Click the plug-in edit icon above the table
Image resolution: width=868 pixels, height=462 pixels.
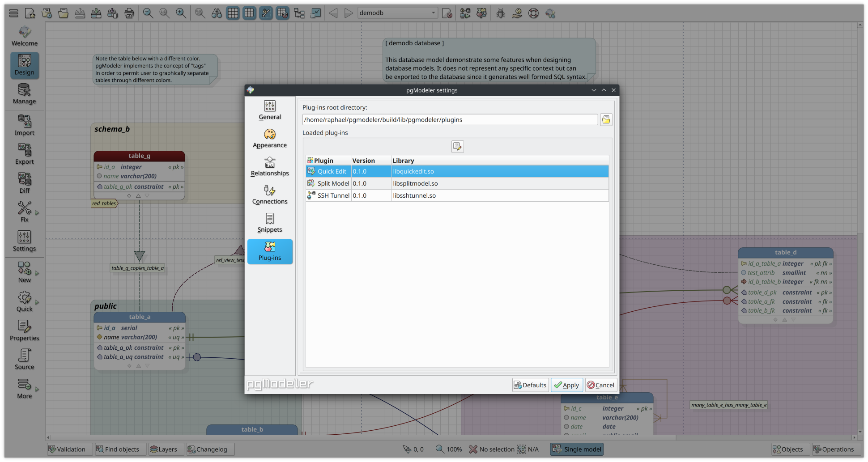(x=457, y=146)
